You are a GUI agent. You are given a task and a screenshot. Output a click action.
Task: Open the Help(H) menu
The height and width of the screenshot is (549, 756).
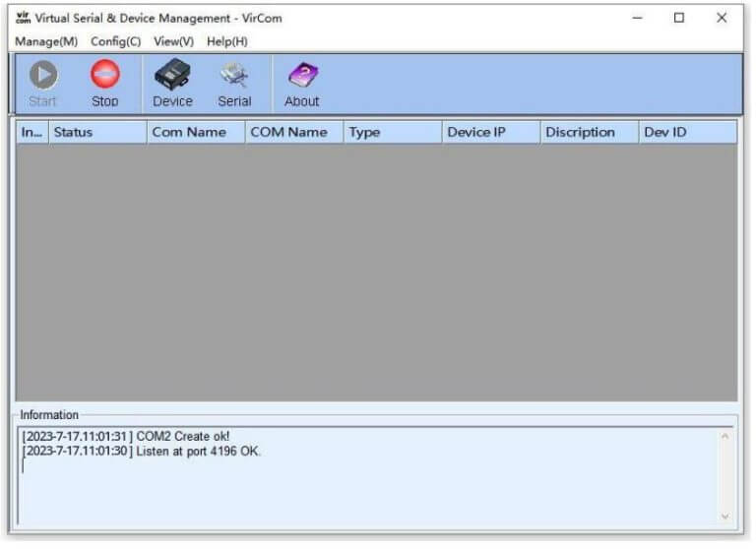227,42
